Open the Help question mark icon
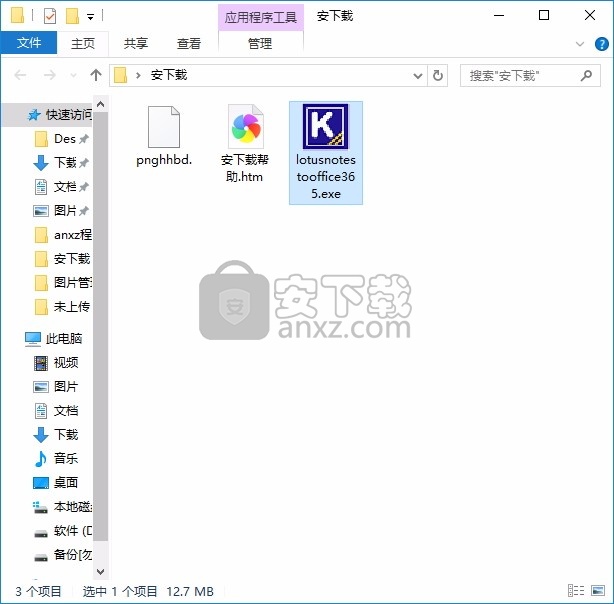 pos(601,44)
